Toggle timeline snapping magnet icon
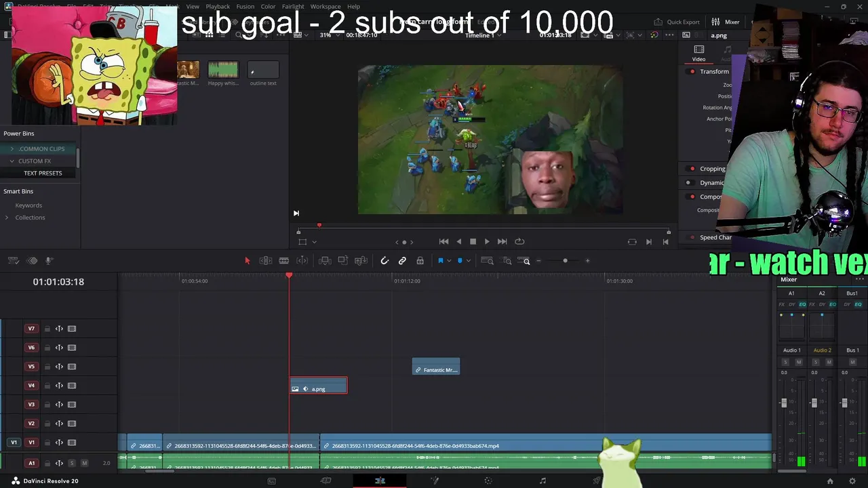 point(384,261)
